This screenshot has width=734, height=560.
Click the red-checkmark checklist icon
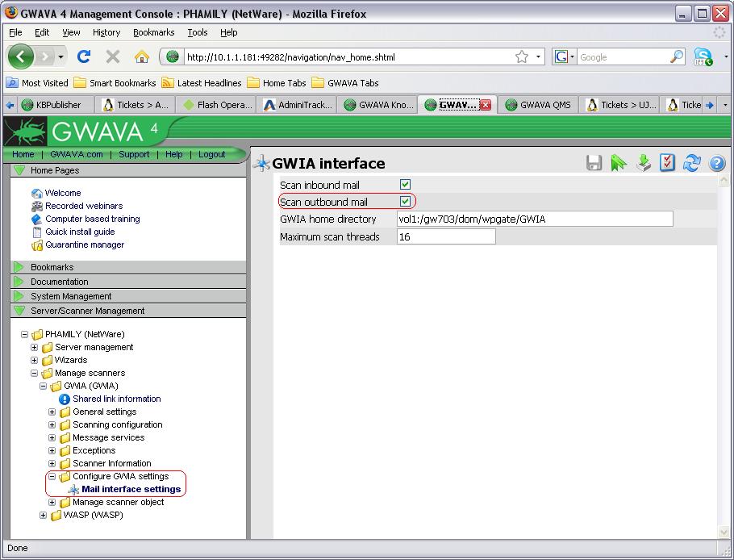tap(668, 162)
